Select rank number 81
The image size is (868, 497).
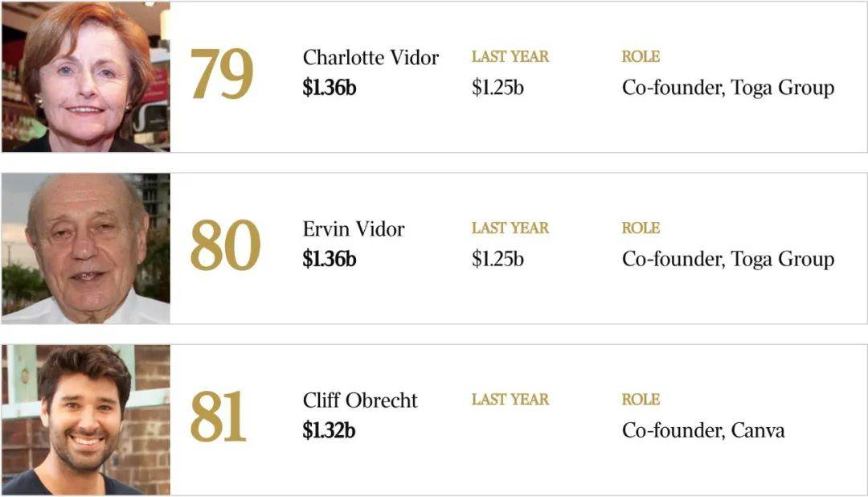(x=218, y=417)
